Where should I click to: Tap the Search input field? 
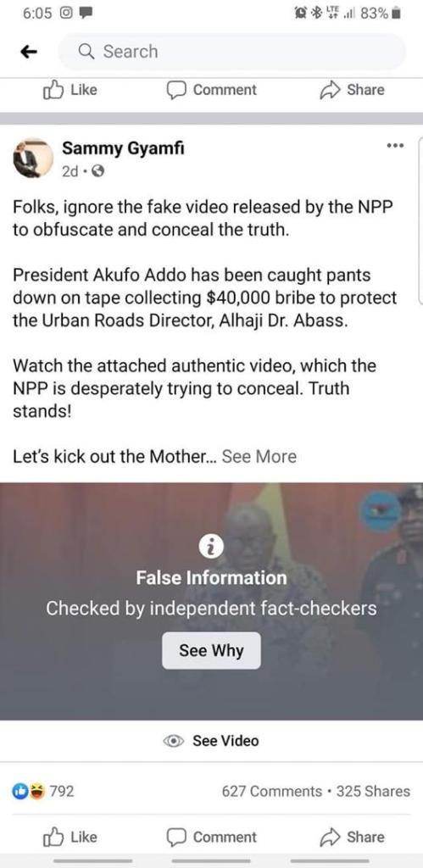coord(232,52)
